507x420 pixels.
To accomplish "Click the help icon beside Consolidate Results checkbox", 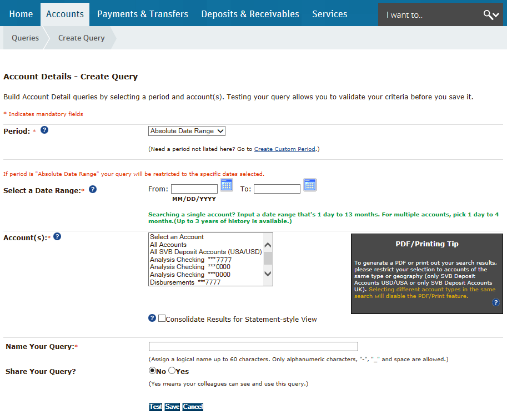I will pyautogui.click(x=152, y=318).
